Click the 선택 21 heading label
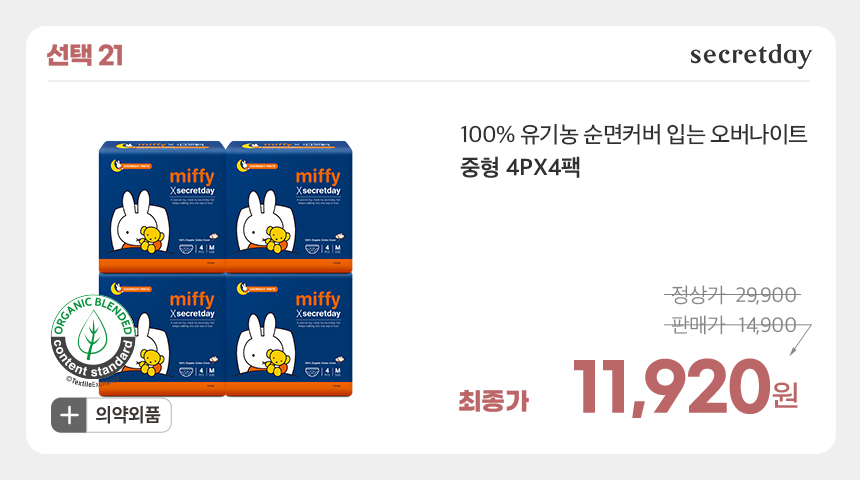The height and width of the screenshot is (500, 860). (x=85, y=55)
